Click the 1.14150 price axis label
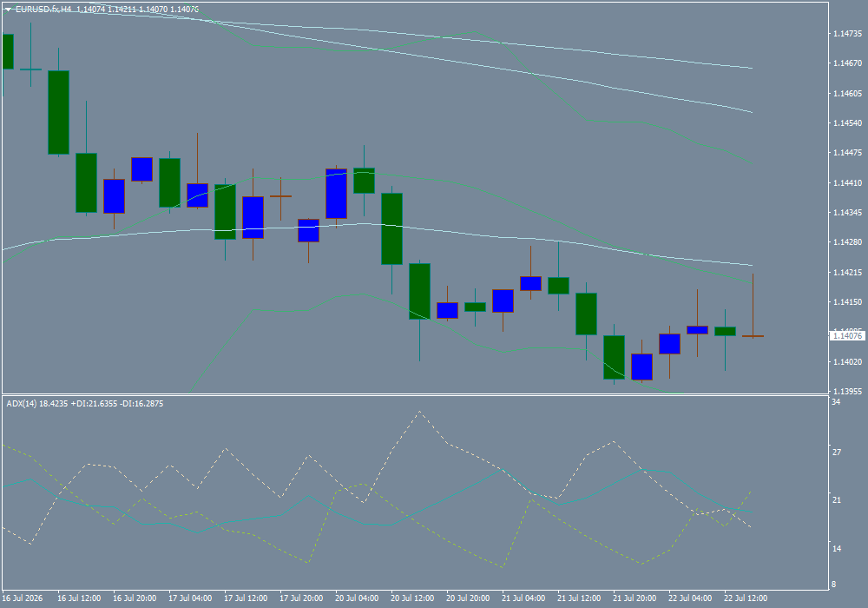The height and width of the screenshot is (608, 868). point(847,301)
